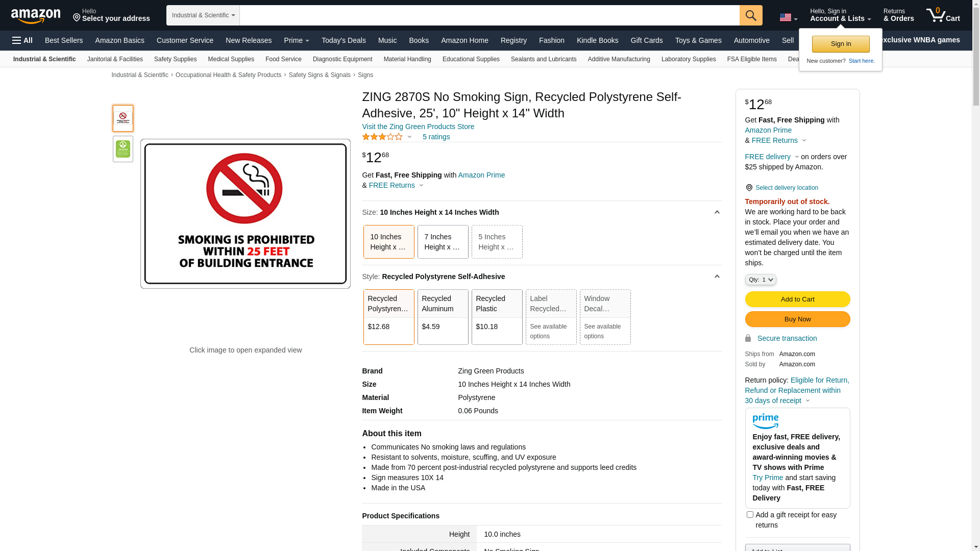Visit the Zing Green Products Store link
The width and height of the screenshot is (980, 551).
tap(418, 127)
